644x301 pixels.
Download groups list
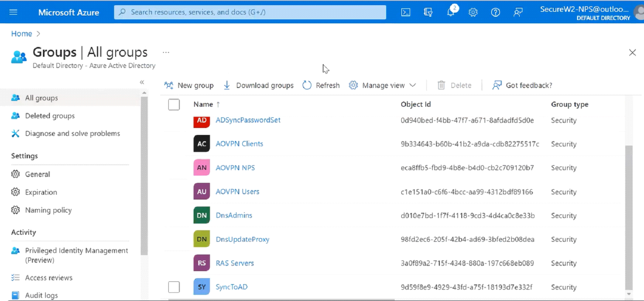coord(258,85)
